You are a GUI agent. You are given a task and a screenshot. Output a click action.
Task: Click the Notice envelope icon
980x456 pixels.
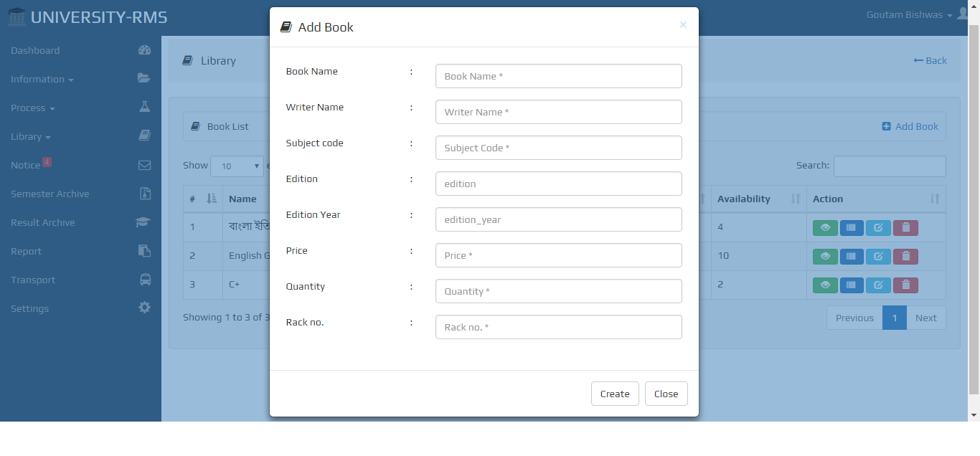[144, 165]
